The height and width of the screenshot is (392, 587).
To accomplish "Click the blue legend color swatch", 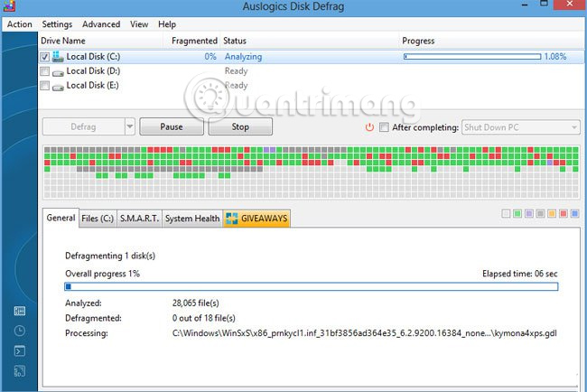I will pyautogui.click(x=575, y=214).
